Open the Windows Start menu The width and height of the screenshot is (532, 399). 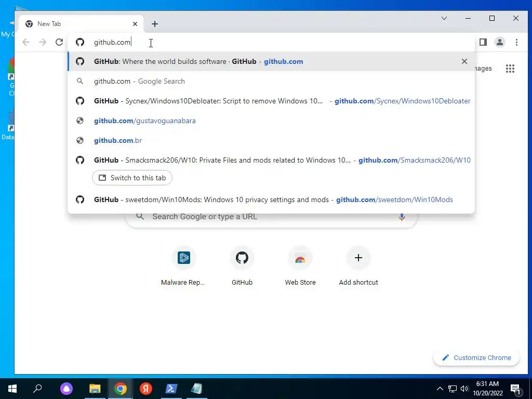coord(12,389)
